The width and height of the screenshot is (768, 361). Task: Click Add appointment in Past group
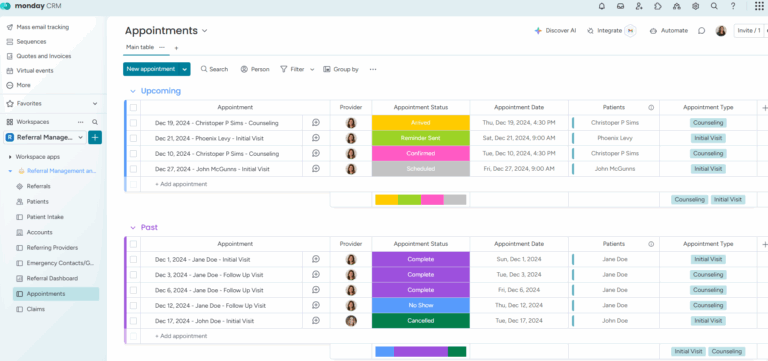pyautogui.click(x=181, y=336)
